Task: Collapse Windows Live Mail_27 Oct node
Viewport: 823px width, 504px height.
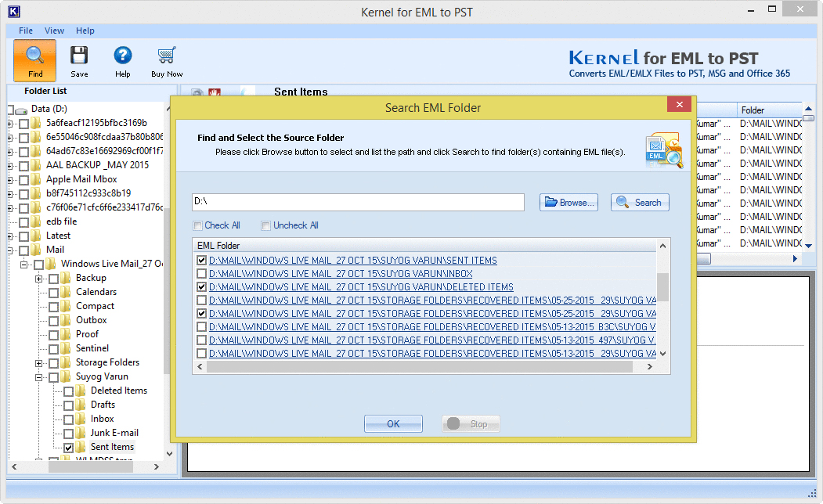Action: pos(23,265)
